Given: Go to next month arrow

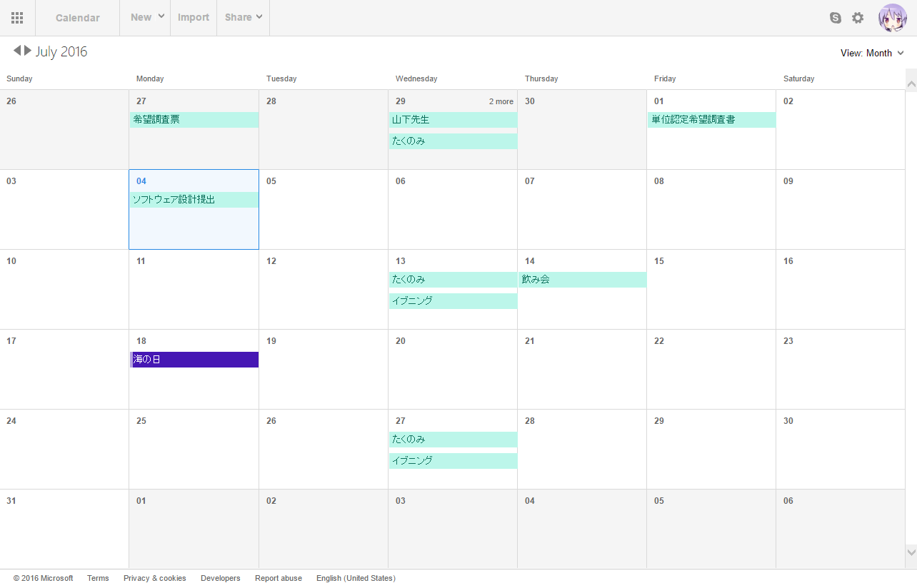Looking at the screenshot, I should 28,51.
